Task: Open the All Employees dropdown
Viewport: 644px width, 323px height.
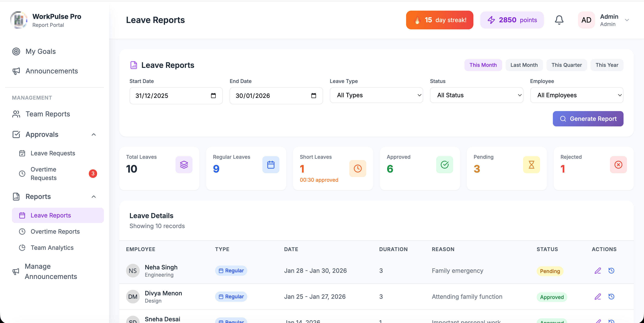Action: pyautogui.click(x=576, y=95)
